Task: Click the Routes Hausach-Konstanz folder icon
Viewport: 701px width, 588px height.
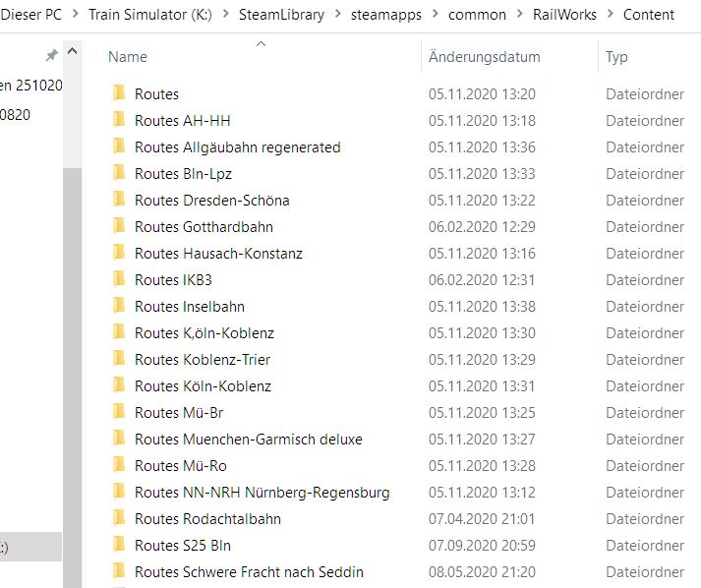Action: click(119, 252)
